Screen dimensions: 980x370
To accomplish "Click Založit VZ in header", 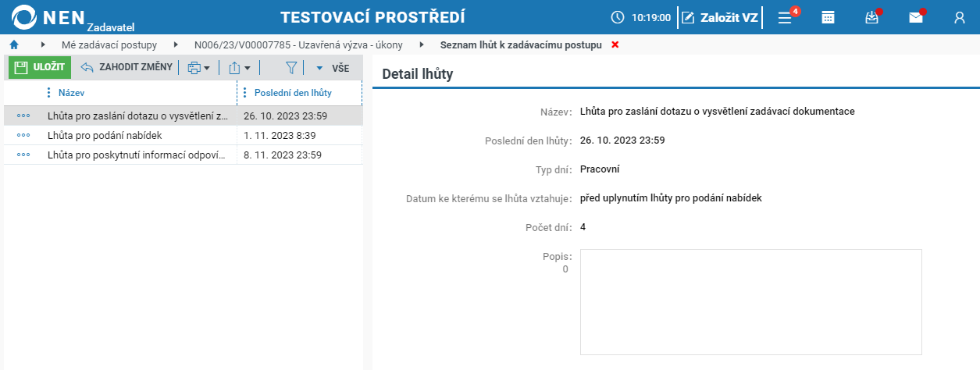I will click(x=720, y=17).
